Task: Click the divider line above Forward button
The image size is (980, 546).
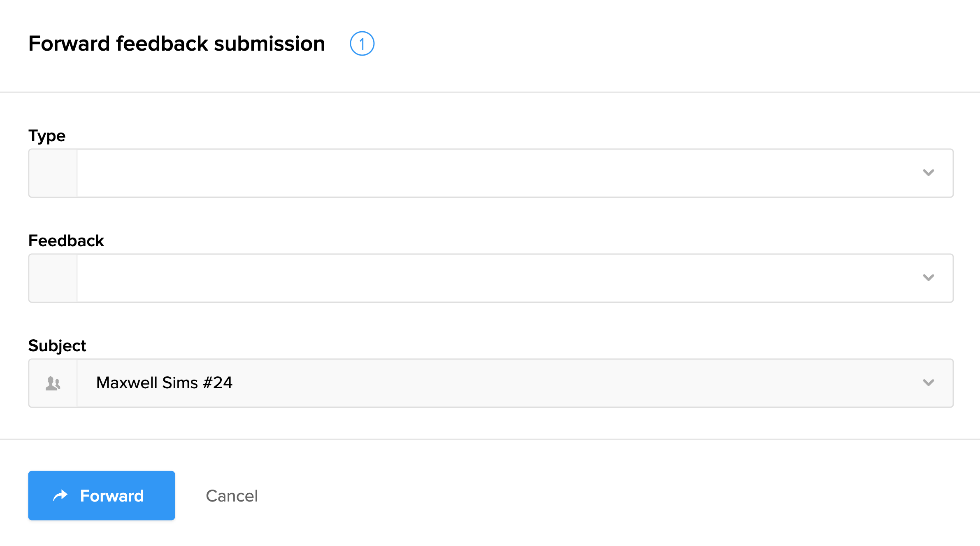Action: (x=490, y=439)
